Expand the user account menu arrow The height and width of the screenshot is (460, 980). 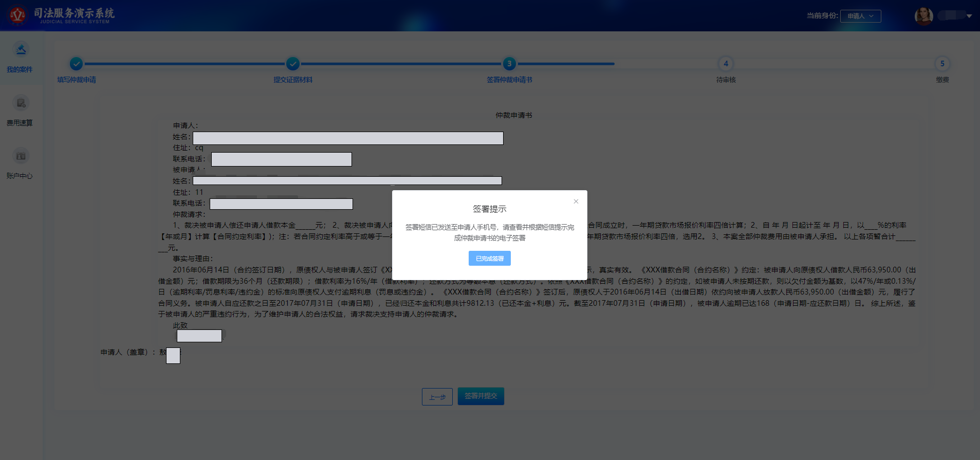click(969, 16)
